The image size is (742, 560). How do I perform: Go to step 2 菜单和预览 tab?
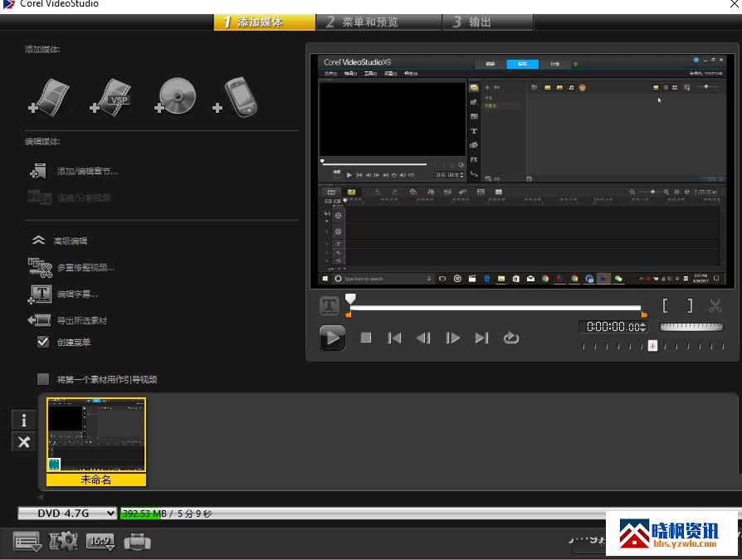pos(378,22)
